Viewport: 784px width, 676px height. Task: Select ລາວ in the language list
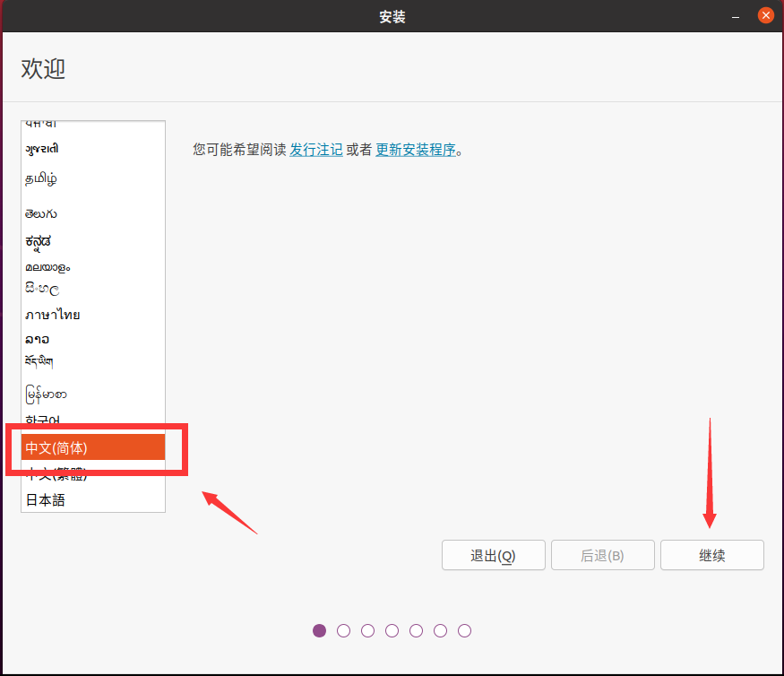pyautogui.click(x=93, y=339)
